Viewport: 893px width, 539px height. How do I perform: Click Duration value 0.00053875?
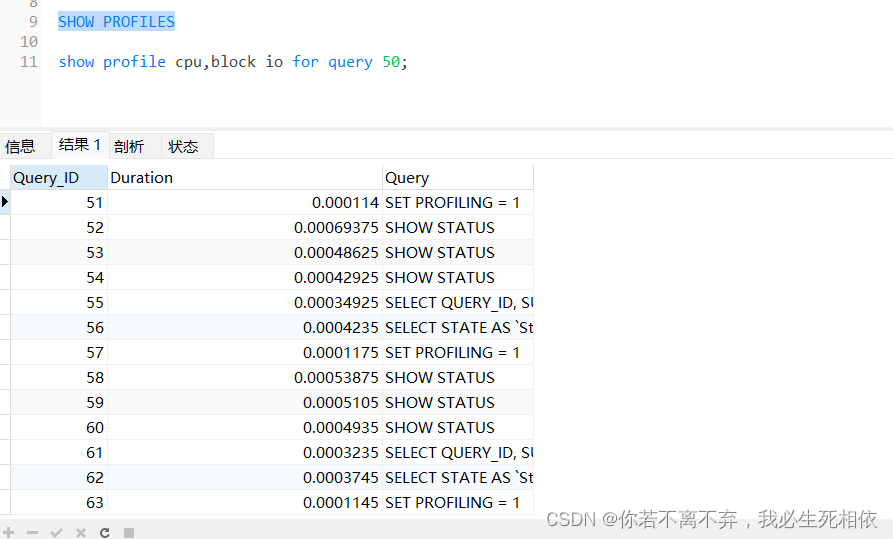tap(245, 378)
